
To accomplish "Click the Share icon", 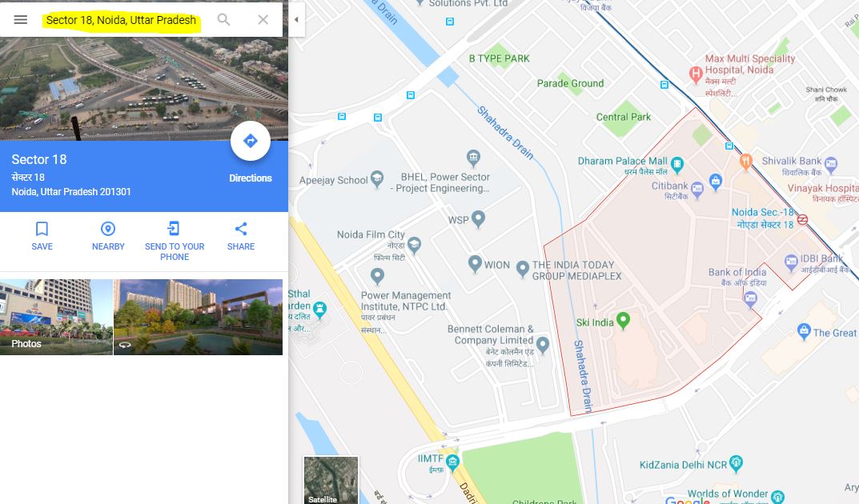I will click(241, 229).
